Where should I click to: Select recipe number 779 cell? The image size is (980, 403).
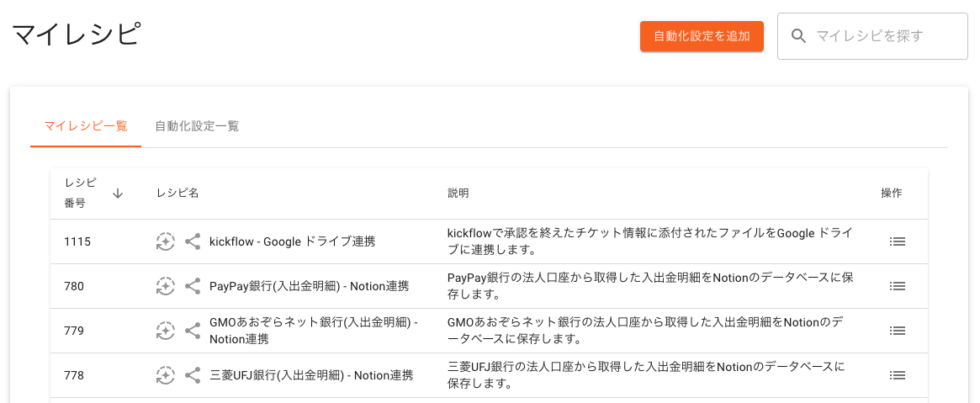(74, 331)
